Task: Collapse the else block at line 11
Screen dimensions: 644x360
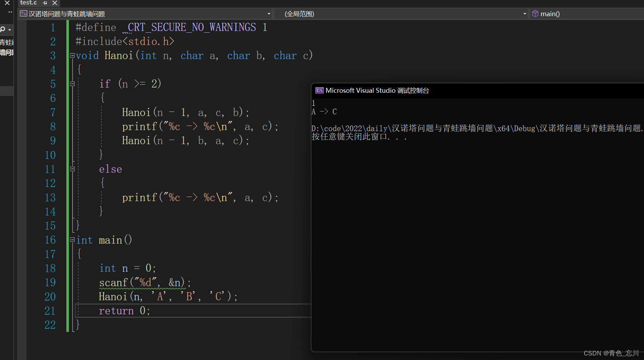Action: 72,169
